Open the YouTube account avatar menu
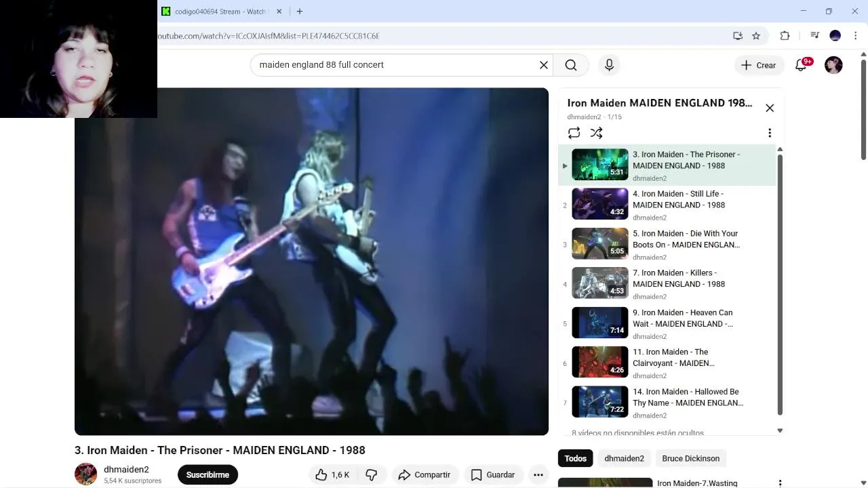868x488 pixels. 833,65
